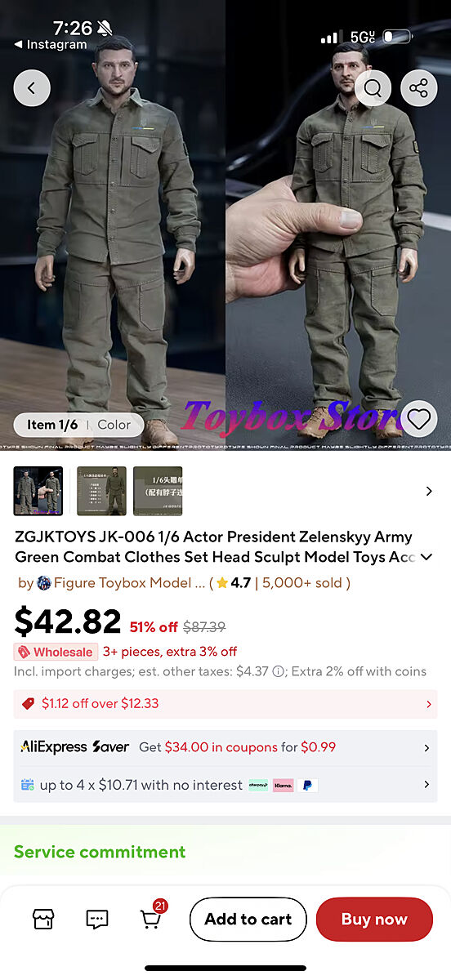Open search with the magnifier icon
Screen dimensions: 451x980
click(x=373, y=88)
